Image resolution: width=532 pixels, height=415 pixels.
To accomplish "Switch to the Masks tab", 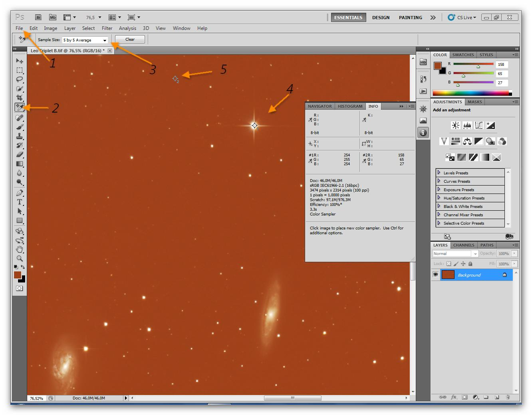I will point(474,102).
